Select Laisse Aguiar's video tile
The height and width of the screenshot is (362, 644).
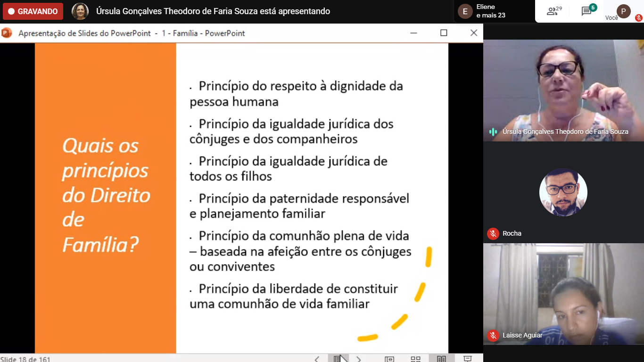[563, 292]
